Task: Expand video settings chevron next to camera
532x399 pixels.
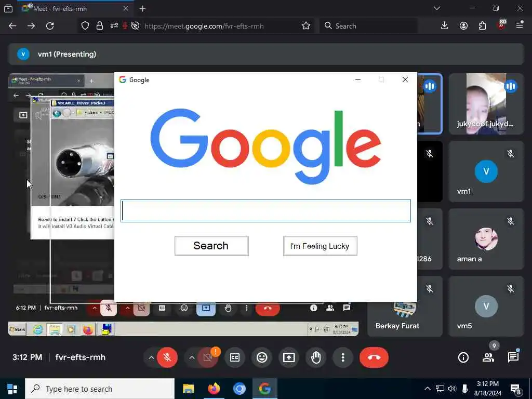Action: (x=192, y=357)
